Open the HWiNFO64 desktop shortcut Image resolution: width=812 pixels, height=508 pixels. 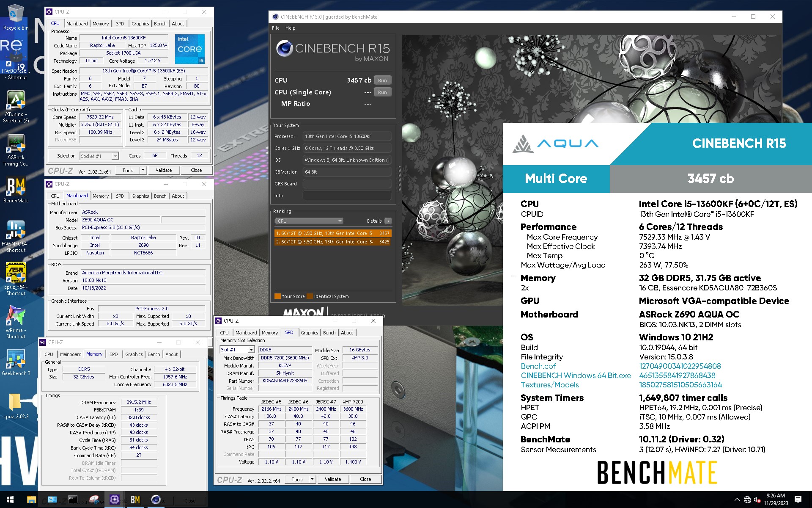(x=16, y=236)
